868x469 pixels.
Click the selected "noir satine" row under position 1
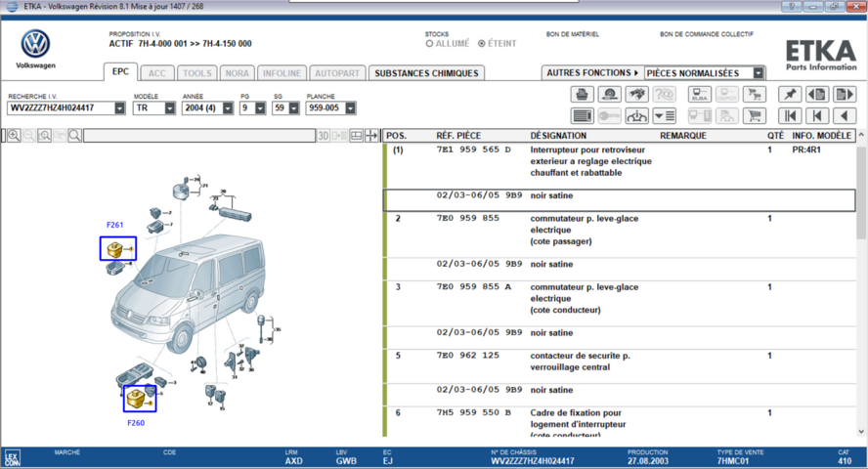click(620, 200)
